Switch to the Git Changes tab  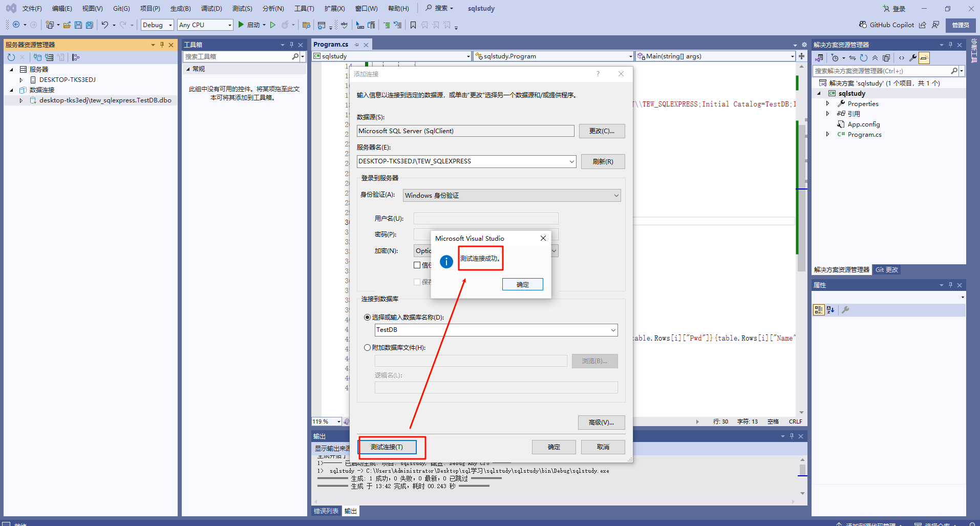click(x=886, y=269)
